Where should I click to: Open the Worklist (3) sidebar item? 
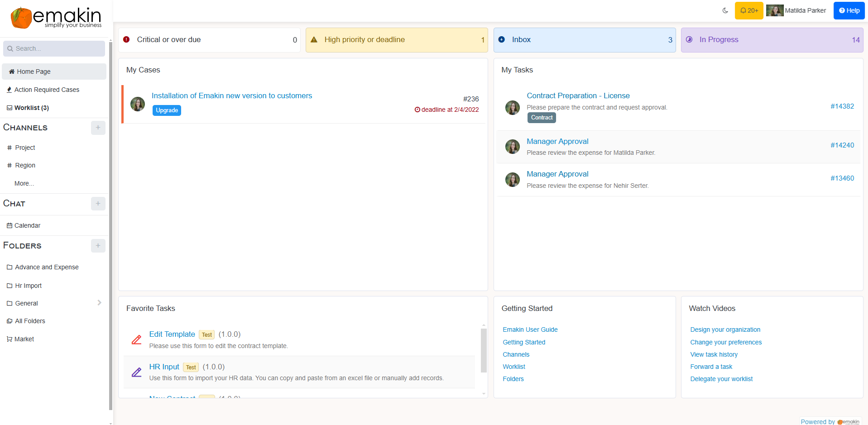[x=31, y=108]
